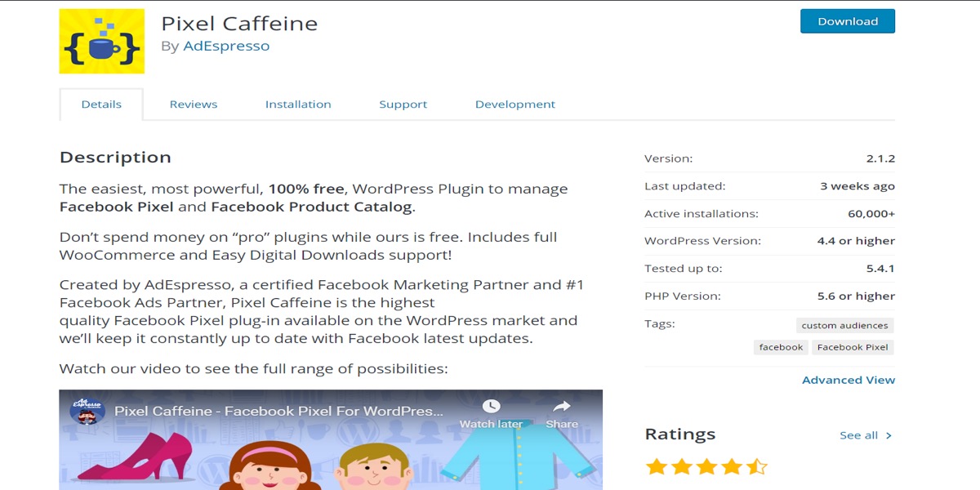The image size is (980, 490).
Task: Click the Pixel Caffeine plugin logo icon
Action: [101, 42]
